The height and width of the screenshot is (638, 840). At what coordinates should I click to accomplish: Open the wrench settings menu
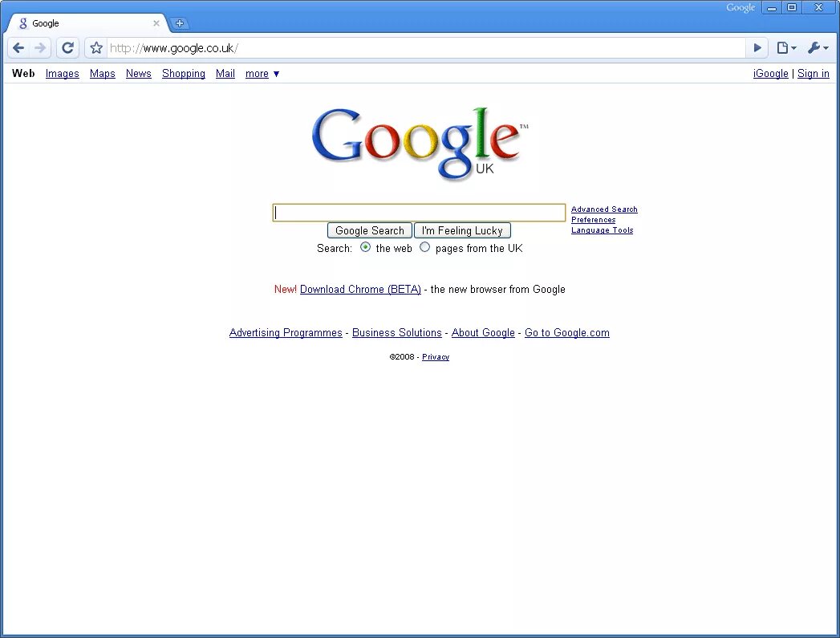click(x=818, y=47)
